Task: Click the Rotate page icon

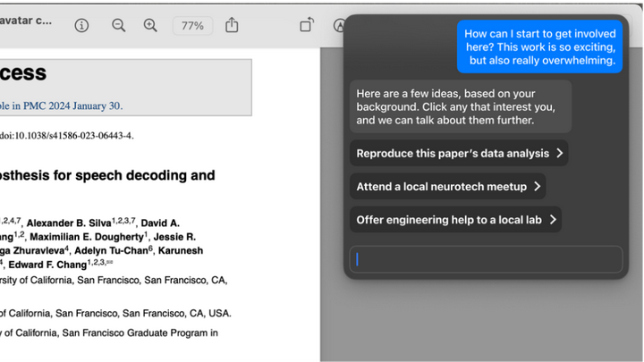Action: click(x=307, y=26)
